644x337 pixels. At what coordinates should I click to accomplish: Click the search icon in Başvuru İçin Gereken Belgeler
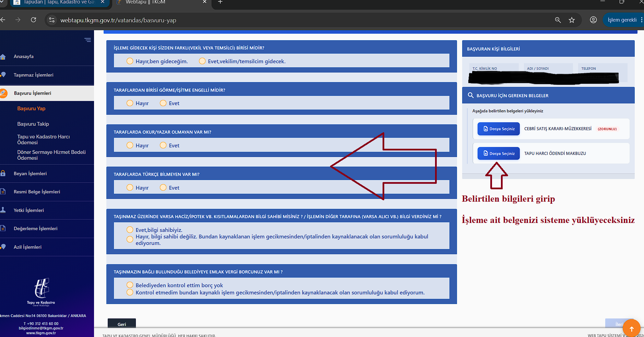471,95
